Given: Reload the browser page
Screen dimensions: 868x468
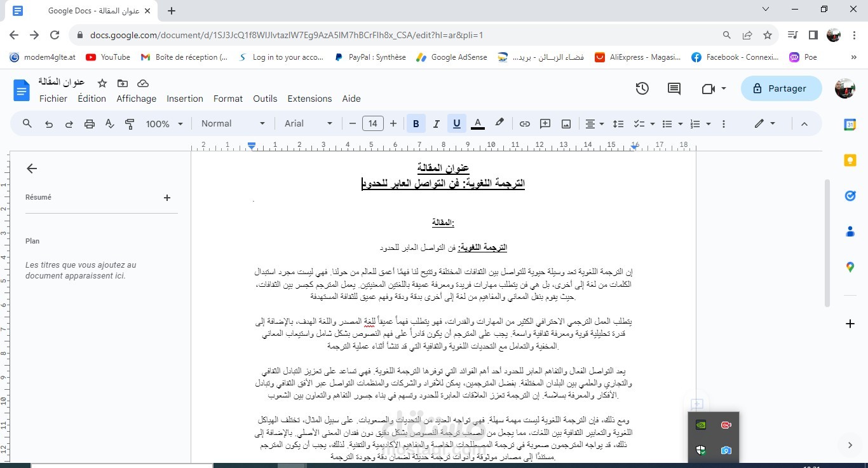Looking at the screenshot, I should (x=55, y=36).
